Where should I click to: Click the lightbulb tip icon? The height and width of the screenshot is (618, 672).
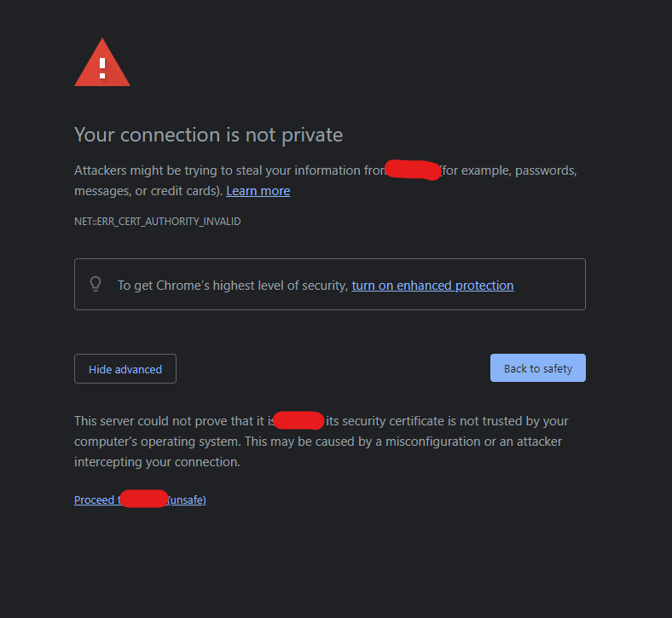point(96,284)
